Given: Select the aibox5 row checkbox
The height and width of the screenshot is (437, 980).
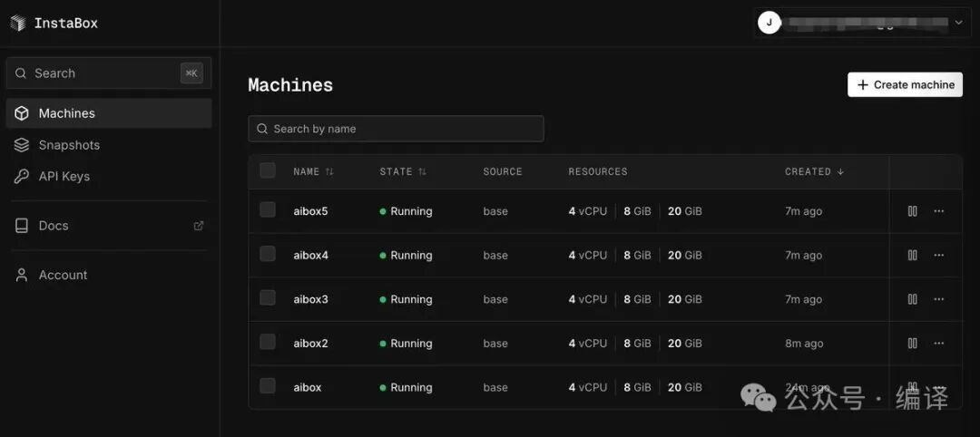Looking at the screenshot, I should pyautogui.click(x=268, y=209).
